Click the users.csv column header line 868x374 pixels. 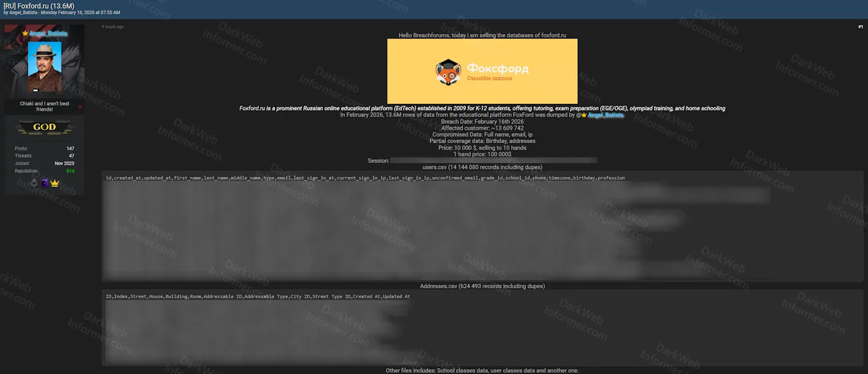[x=365, y=178]
